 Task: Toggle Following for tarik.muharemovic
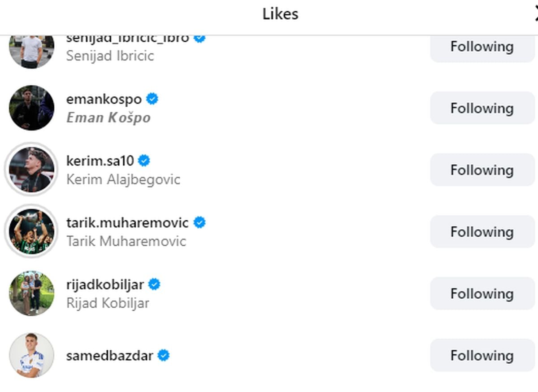point(482,232)
